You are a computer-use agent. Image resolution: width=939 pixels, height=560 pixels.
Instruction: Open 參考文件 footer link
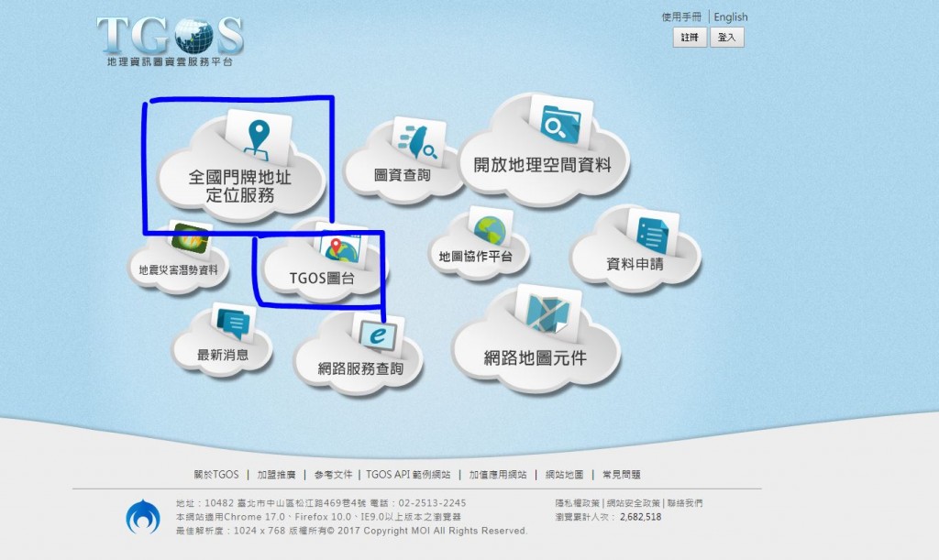tap(334, 475)
